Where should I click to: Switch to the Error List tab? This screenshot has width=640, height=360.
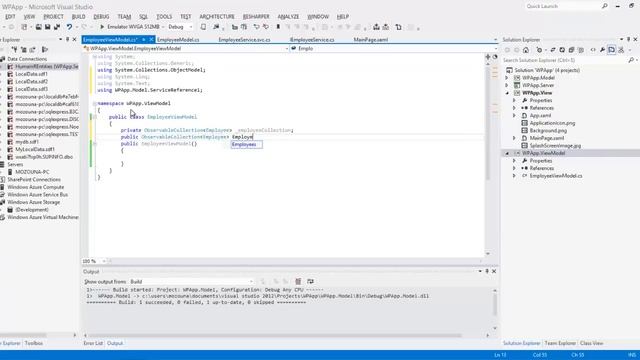93,343
